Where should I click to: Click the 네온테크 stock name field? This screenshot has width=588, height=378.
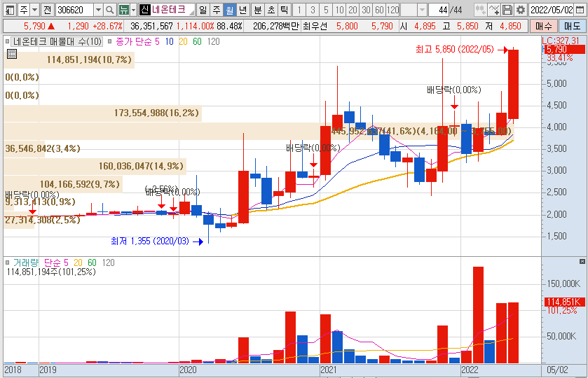pos(172,10)
